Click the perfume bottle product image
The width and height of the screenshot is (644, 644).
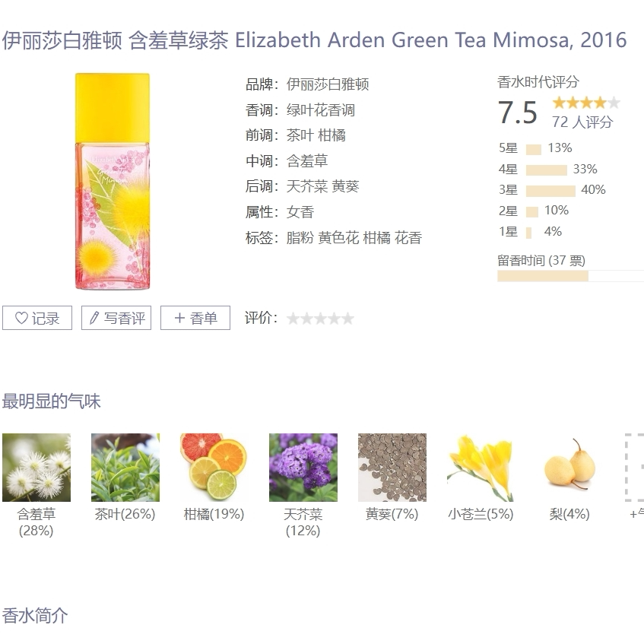point(113,181)
